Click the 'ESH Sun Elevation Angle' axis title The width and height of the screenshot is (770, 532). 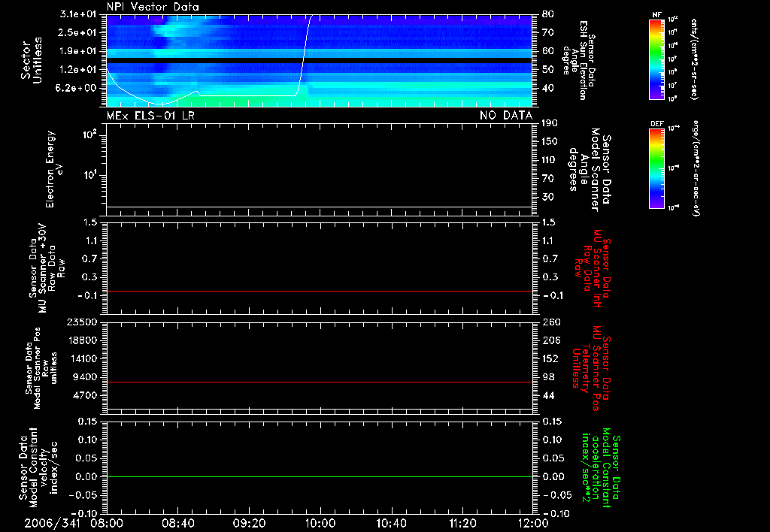click(578, 60)
